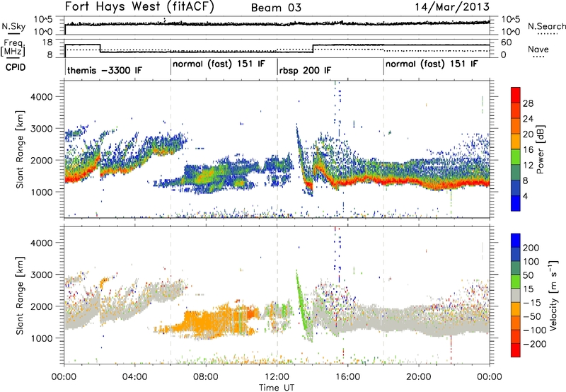Click the 'Fort Hays West (fitACF)' title

[x=139, y=7]
